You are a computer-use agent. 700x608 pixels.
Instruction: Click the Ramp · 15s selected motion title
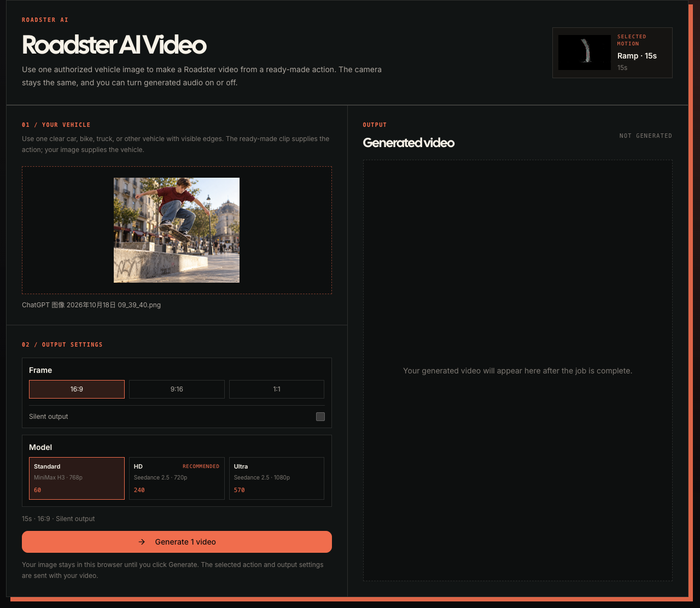pos(637,56)
